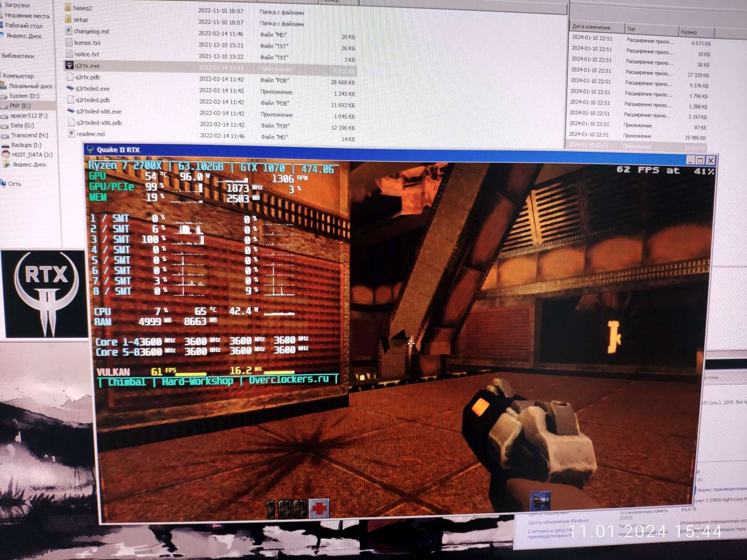747x560 pixels.
Task: Click the setup folder icon
Action: [68, 20]
